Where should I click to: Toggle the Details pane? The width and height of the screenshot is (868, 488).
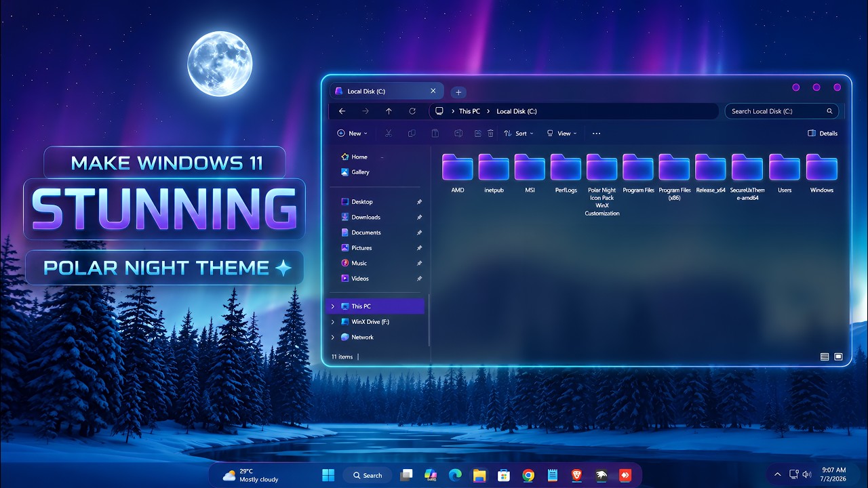[x=823, y=134]
